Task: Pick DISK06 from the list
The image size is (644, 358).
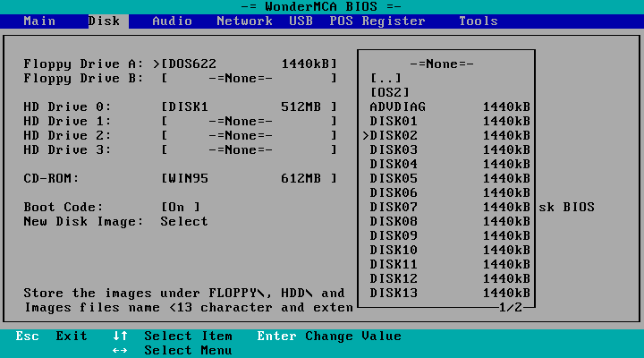Action: point(450,192)
